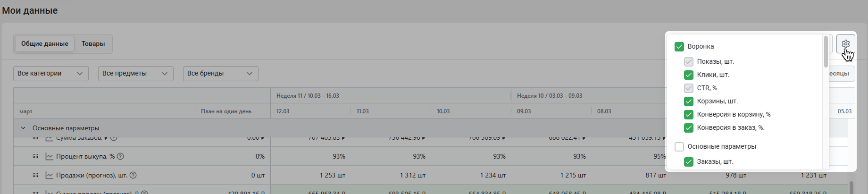The height and width of the screenshot is (194, 868).
Task: Open help icon beside Процент выкупа, %
Action: point(120,156)
